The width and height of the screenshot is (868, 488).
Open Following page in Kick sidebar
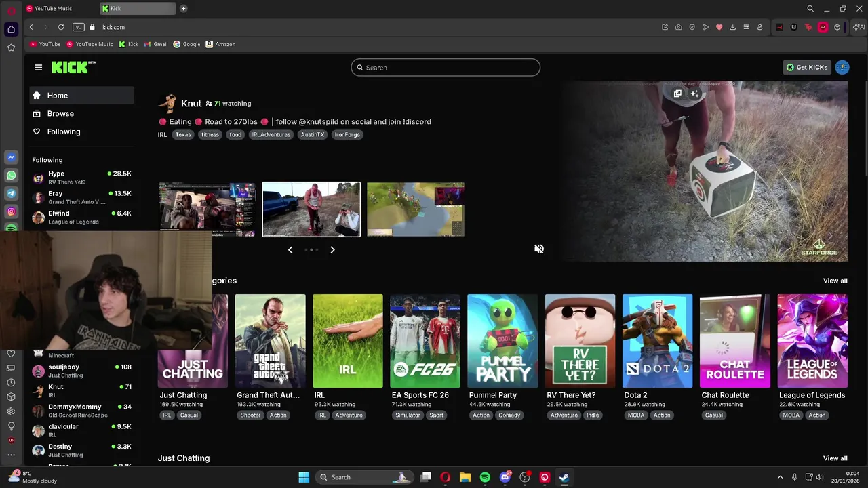[82, 131]
